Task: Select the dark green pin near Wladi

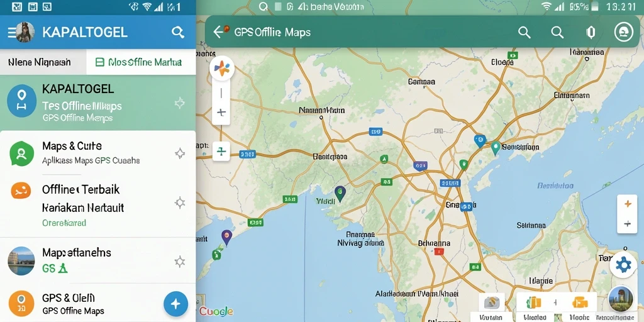Action: pyautogui.click(x=340, y=194)
